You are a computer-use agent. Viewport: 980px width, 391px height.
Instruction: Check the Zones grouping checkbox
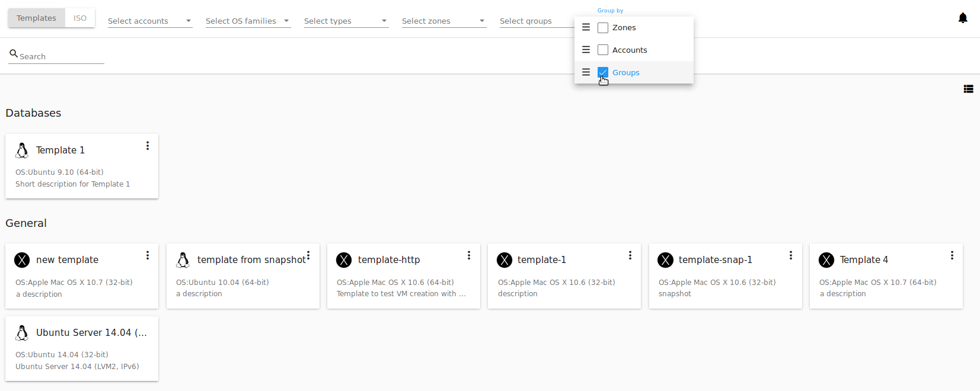603,28
